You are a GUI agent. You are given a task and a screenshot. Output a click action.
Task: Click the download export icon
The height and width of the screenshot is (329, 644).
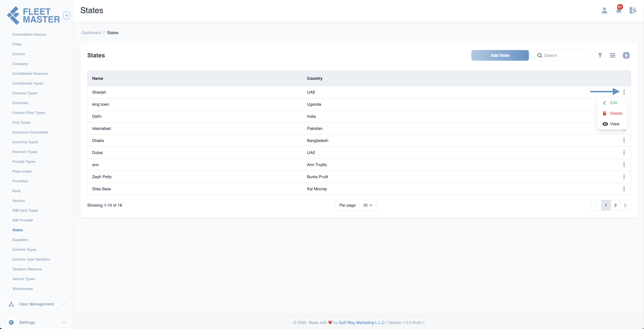pyautogui.click(x=626, y=55)
